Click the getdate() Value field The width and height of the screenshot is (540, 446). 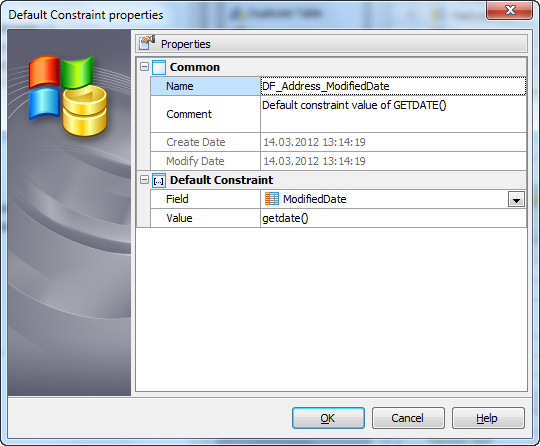coord(393,218)
